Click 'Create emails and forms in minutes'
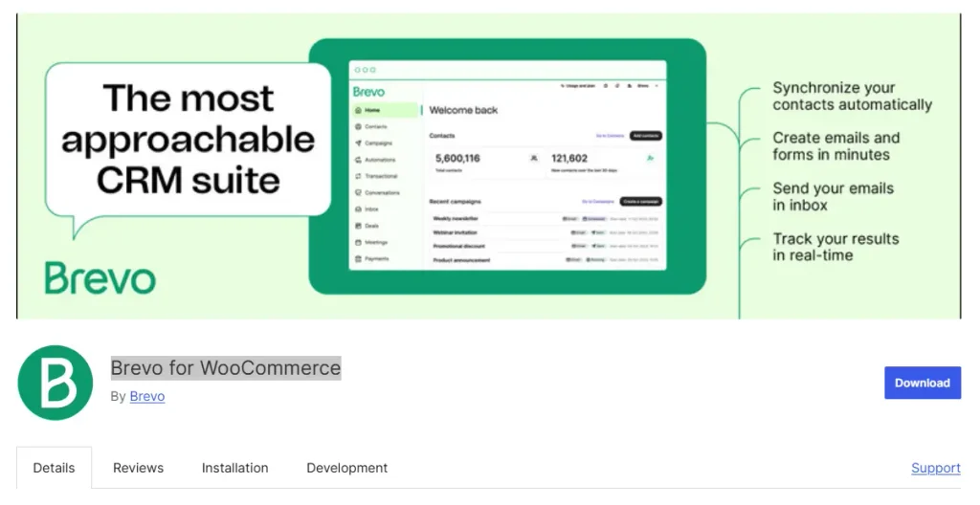 click(835, 146)
